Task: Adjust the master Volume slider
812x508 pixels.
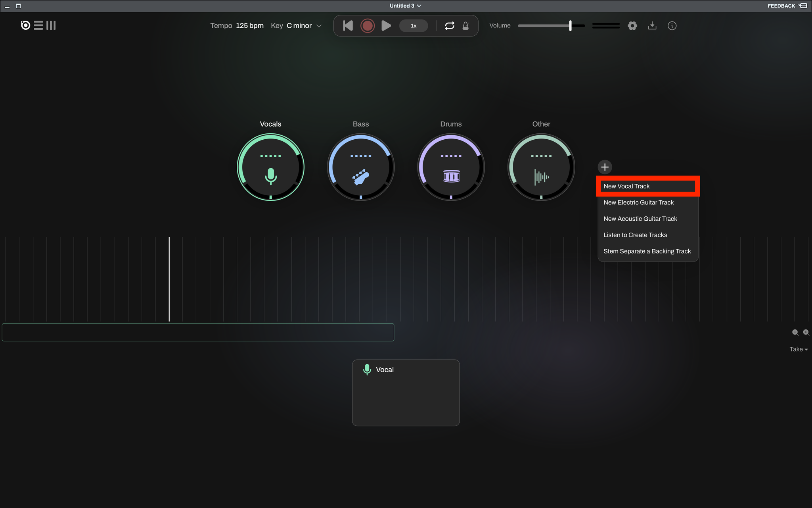Action: pos(551,26)
